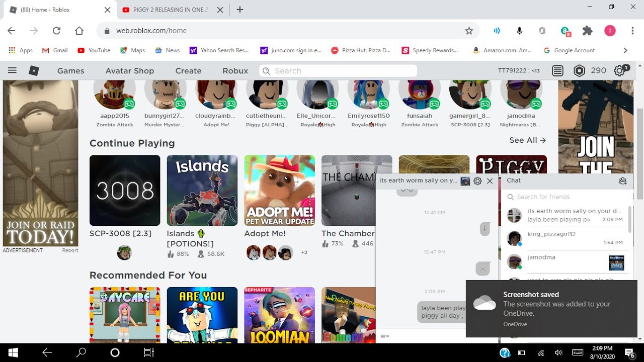Click the microphone extension icon

click(519, 31)
